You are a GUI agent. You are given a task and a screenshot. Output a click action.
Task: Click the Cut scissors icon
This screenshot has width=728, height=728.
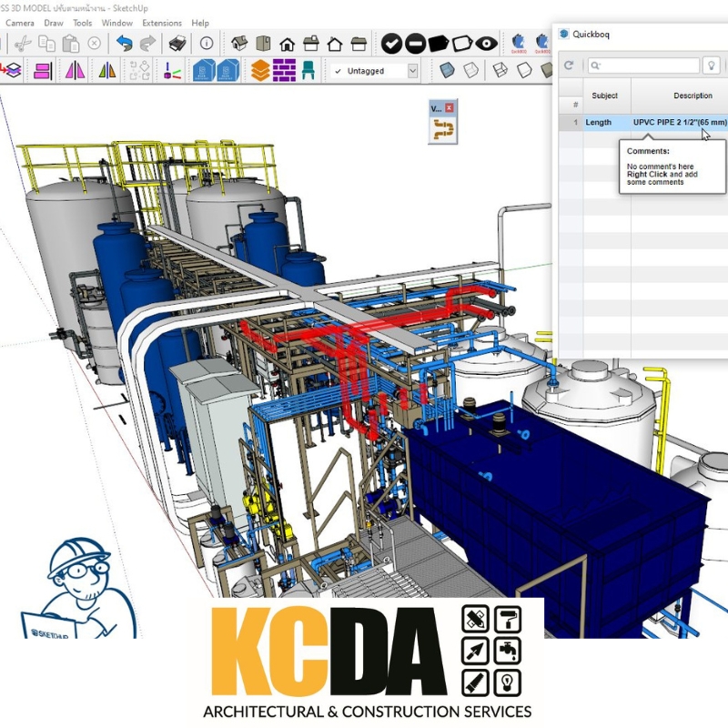(23, 44)
